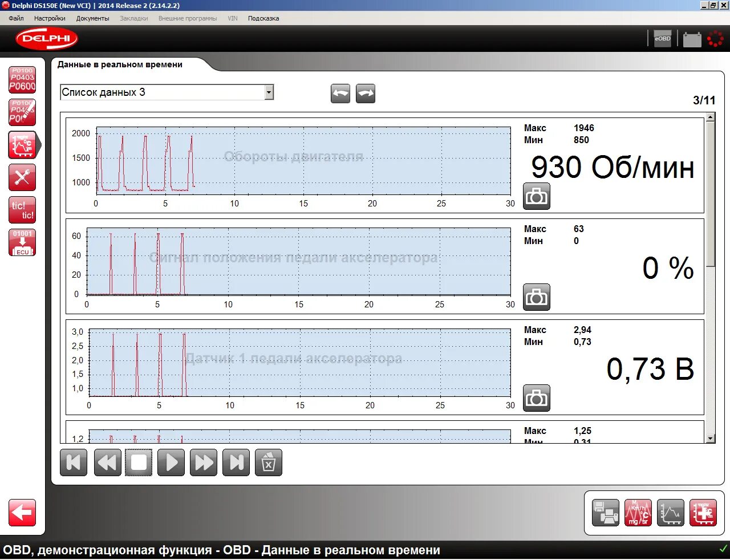Select the Данные в реальном времени tab

pos(120,64)
